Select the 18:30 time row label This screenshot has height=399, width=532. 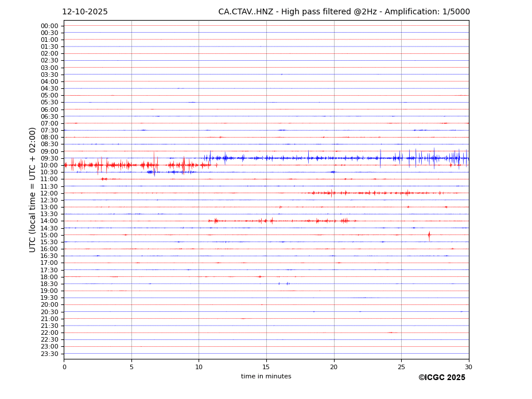49,284
